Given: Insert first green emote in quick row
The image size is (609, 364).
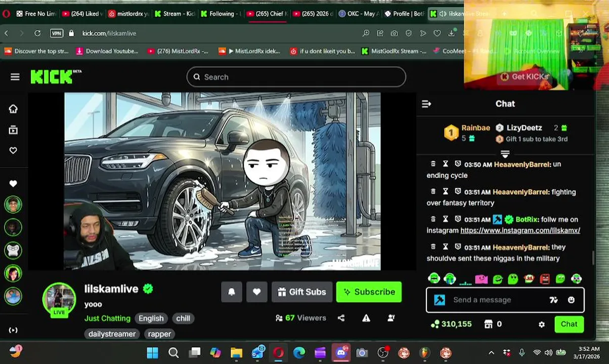Looking at the screenshot, I should coord(433,279).
